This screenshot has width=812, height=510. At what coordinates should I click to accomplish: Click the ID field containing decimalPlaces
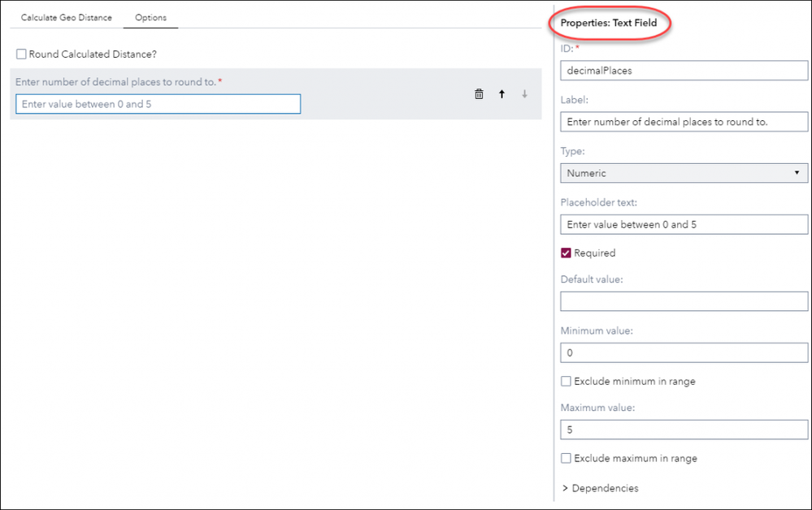pos(684,71)
